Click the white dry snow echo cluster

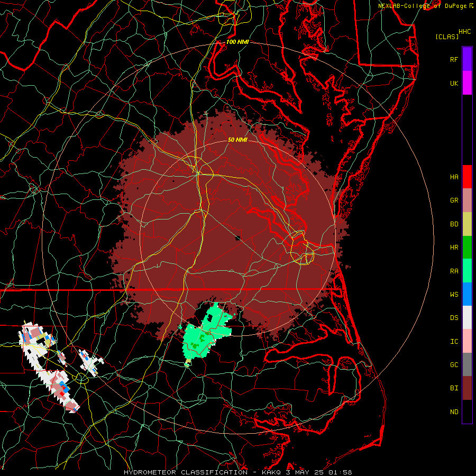[x=49, y=366]
